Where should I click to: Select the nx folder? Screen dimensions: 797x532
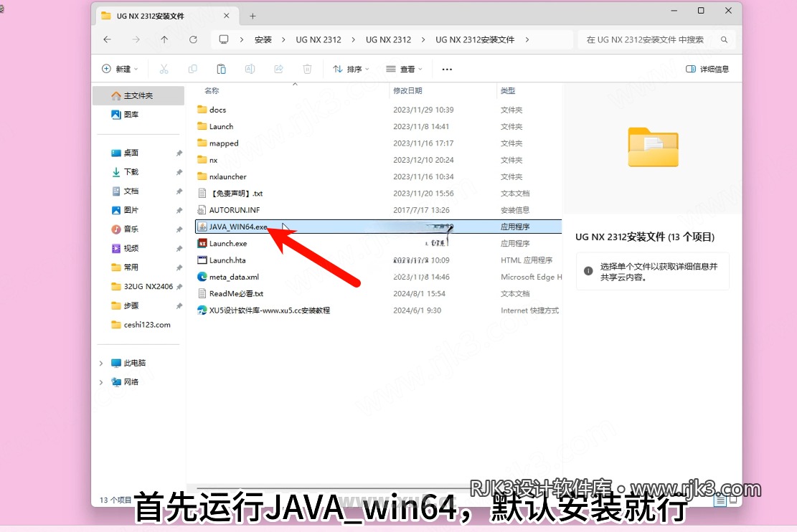[379, 160]
